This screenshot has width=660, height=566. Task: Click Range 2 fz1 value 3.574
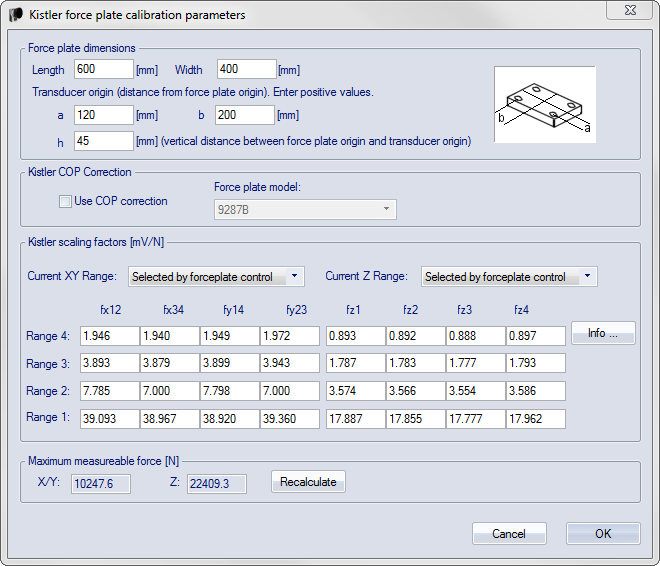click(x=356, y=391)
